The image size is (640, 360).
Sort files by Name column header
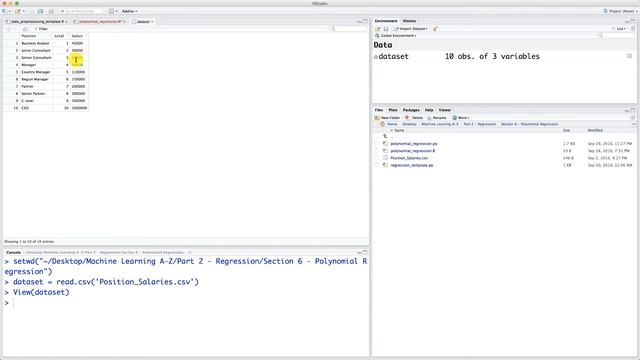pyautogui.click(x=399, y=130)
